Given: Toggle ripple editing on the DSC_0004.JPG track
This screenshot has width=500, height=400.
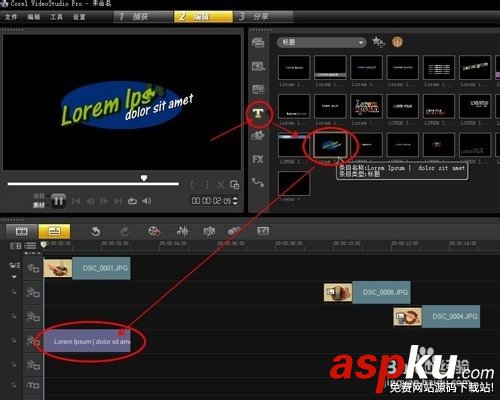Looking at the screenshot, I should point(14,316).
